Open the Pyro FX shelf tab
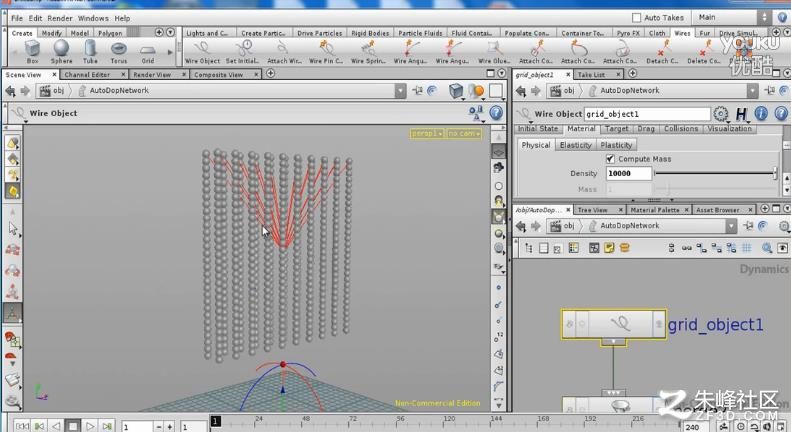Viewport: 791px width, 432px height. (x=628, y=33)
